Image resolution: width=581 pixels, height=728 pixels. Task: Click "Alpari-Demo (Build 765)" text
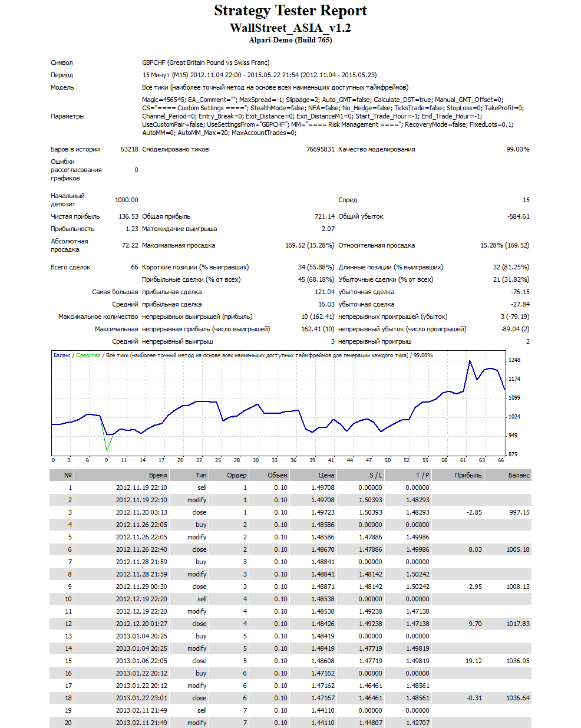pyautogui.click(x=290, y=40)
